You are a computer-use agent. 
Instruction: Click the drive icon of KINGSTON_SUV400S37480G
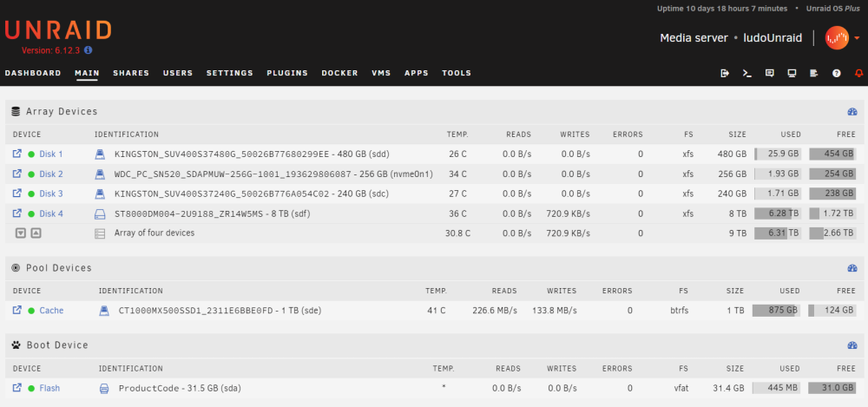[x=100, y=154]
